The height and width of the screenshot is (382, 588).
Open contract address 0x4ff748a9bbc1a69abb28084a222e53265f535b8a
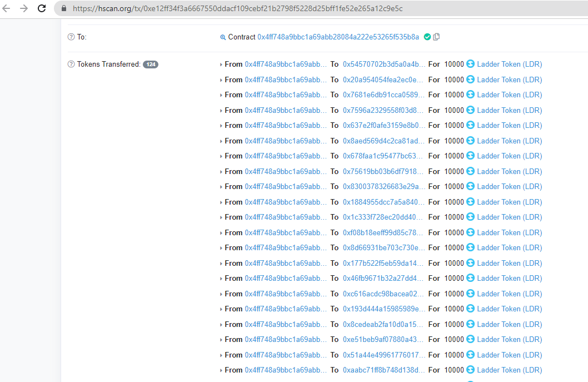pos(338,37)
